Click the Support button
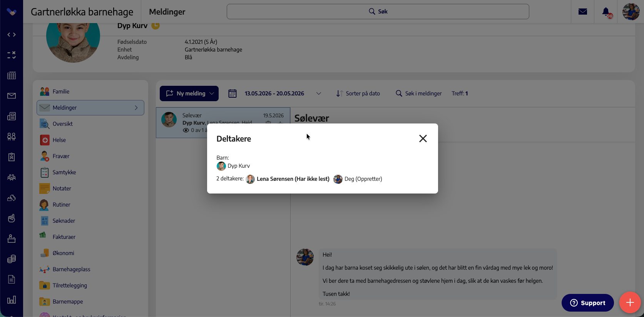The image size is (644, 317). pyautogui.click(x=587, y=303)
